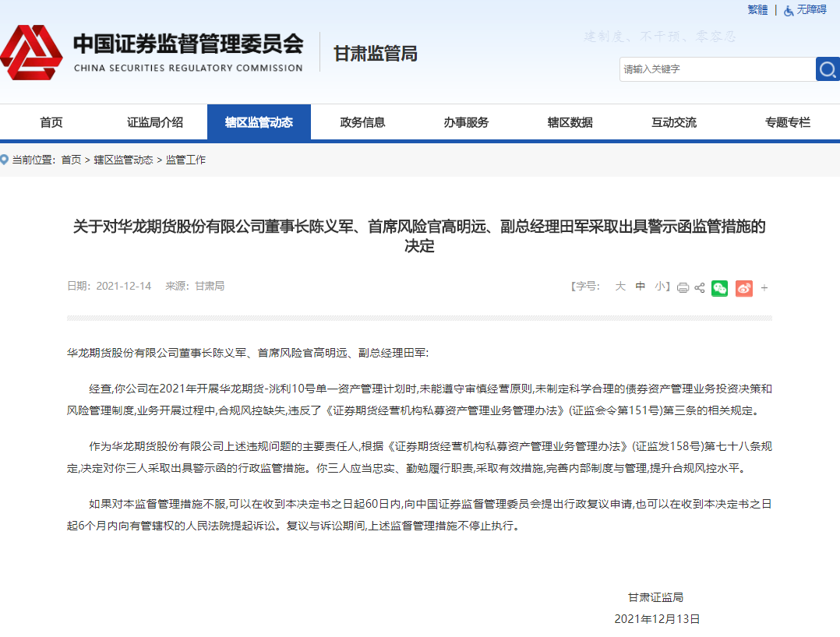
Task: Click the article title heading text
Action: click(419, 236)
